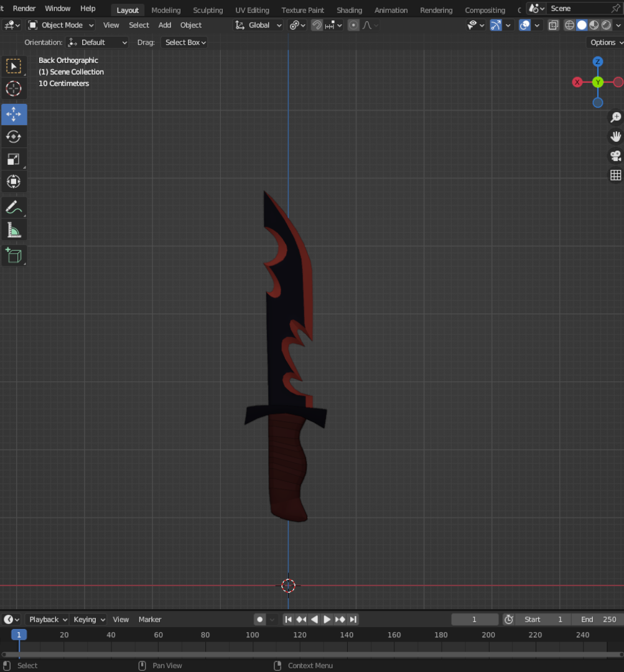
Task: Select the Rotate tool
Action: 14,137
